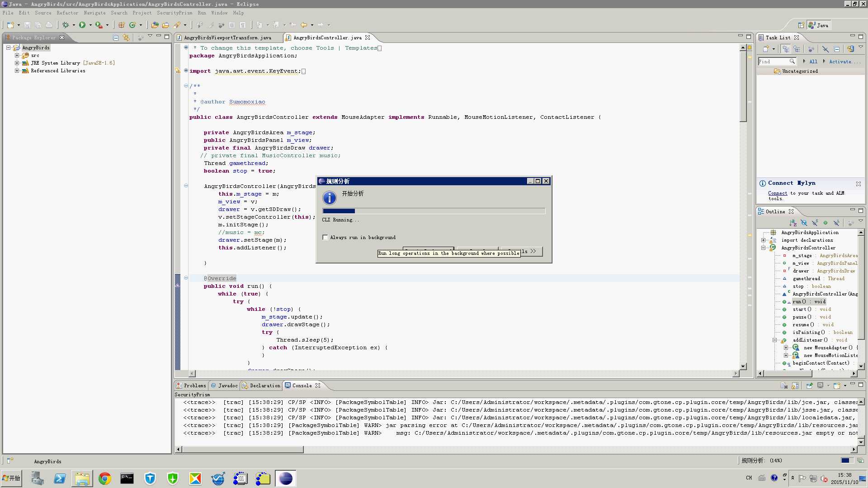Click Synchronize Changed icon in Task List

850,49
